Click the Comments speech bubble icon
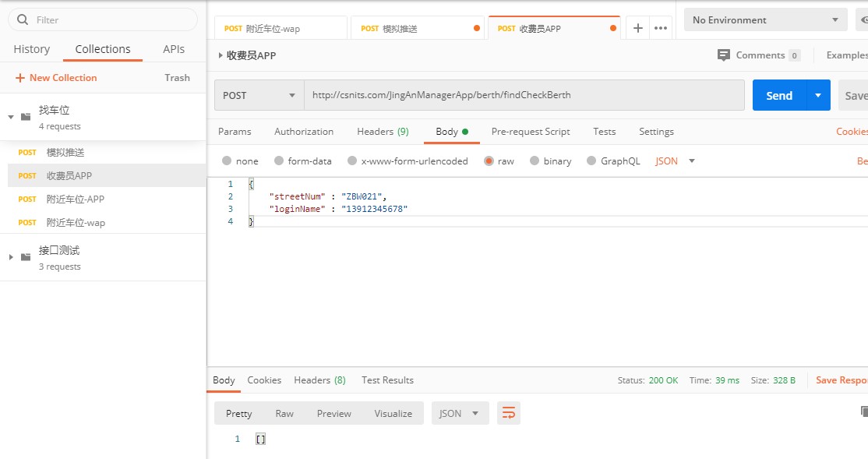This screenshot has width=868, height=459. [724, 55]
